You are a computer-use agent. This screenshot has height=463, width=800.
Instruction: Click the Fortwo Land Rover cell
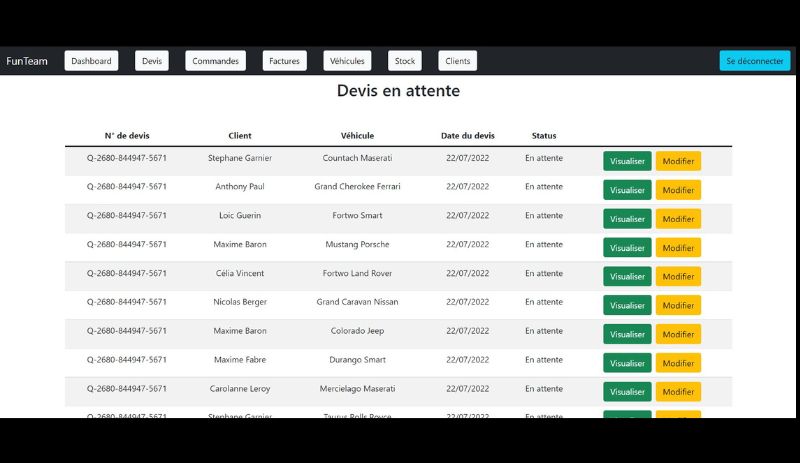click(357, 273)
